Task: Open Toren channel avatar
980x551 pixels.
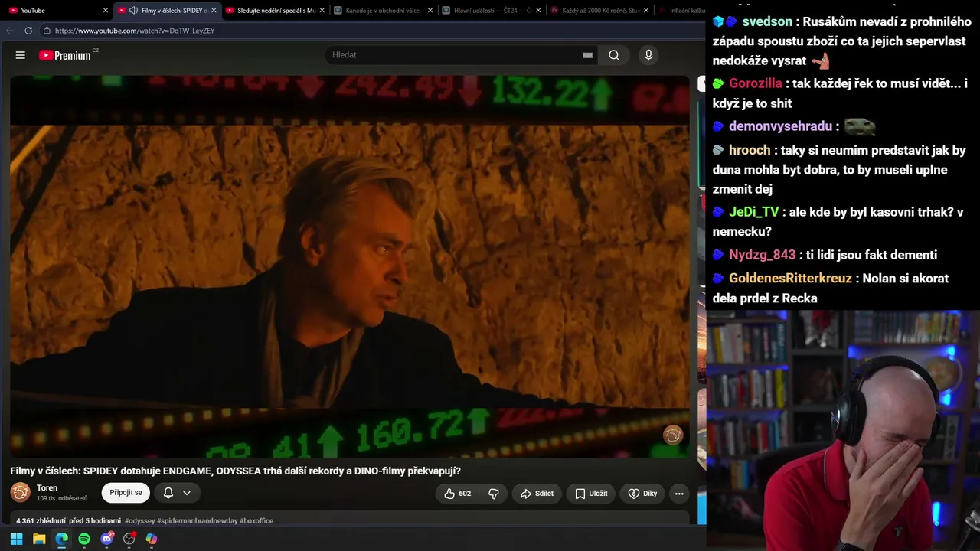Action: (x=21, y=493)
